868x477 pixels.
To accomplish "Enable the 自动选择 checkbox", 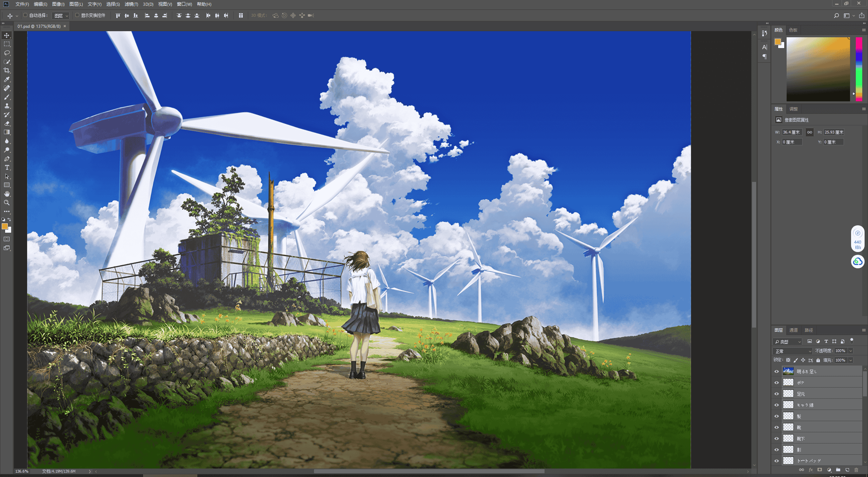I will (x=25, y=15).
